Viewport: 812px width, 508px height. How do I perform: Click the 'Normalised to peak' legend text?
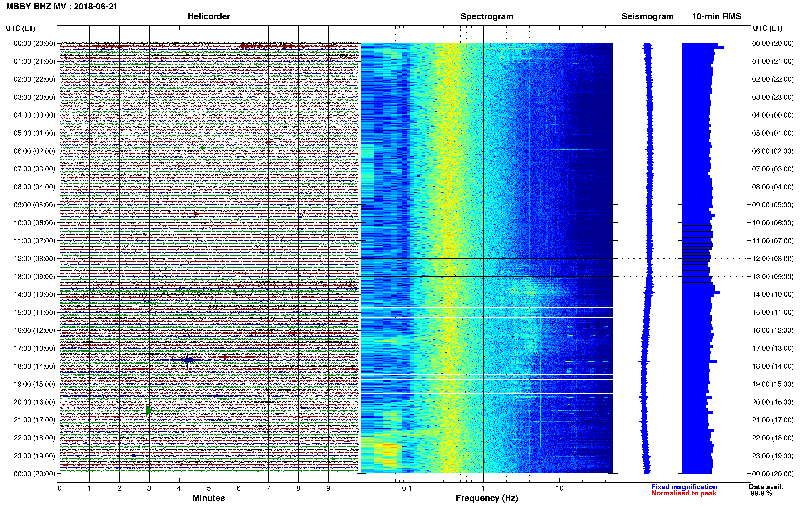point(684,493)
